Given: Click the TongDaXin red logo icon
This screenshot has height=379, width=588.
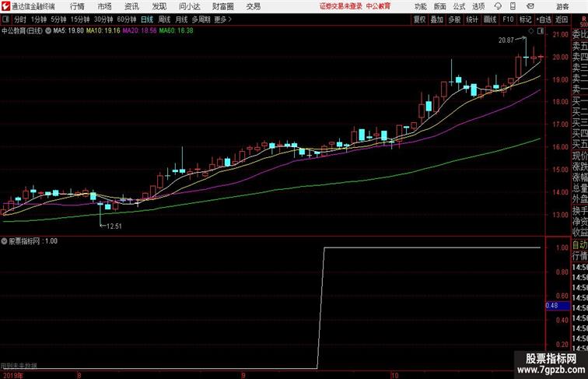Looking at the screenshot, I should click(x=5, y=6).
